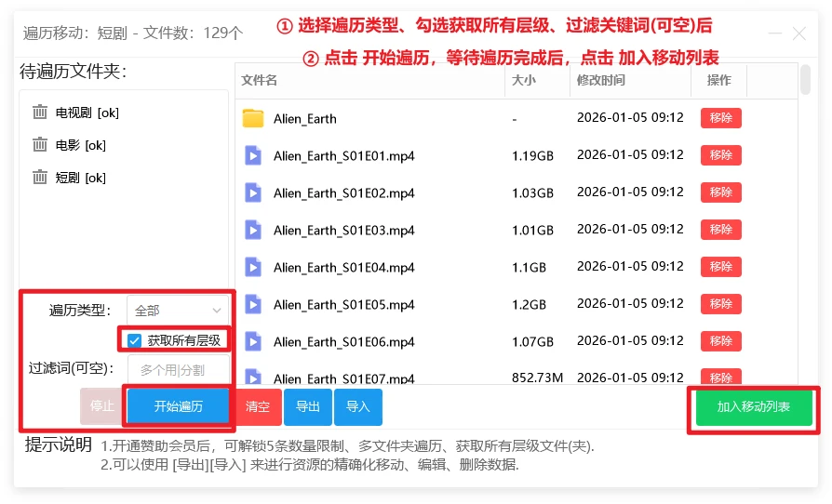
Task: Focus the 过滤词 input field
Action: click(179, 369)
